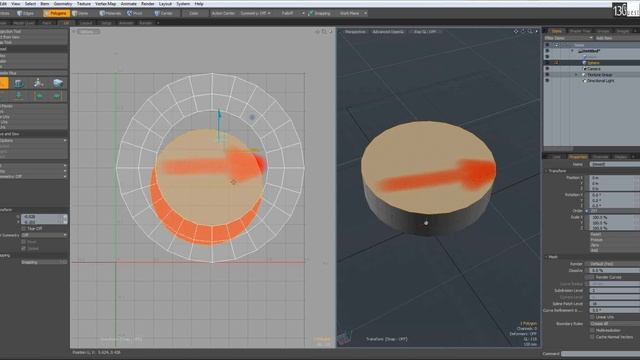
Task: Toggle the Linear UVs checkbox
Action: (592, 317)
